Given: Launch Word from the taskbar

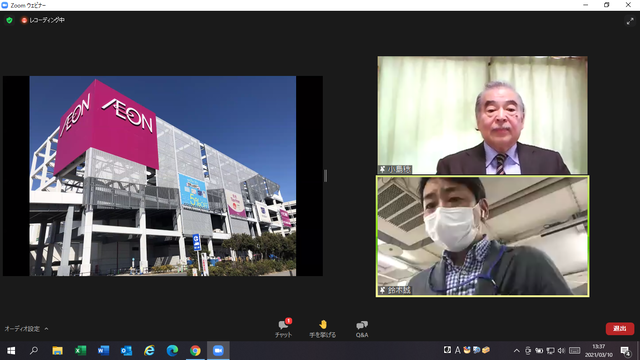Looking at the screenshot, I should pos(103,351).
